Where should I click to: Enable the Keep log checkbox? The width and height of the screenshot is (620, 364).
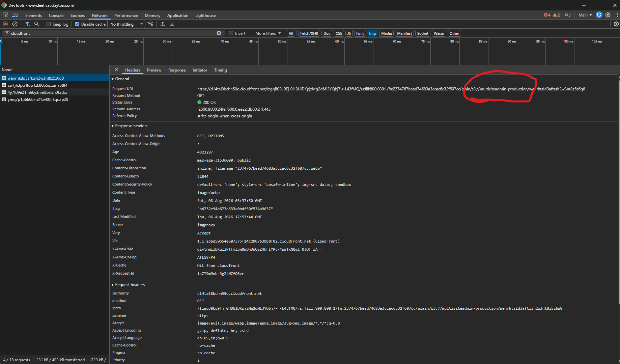49,24
